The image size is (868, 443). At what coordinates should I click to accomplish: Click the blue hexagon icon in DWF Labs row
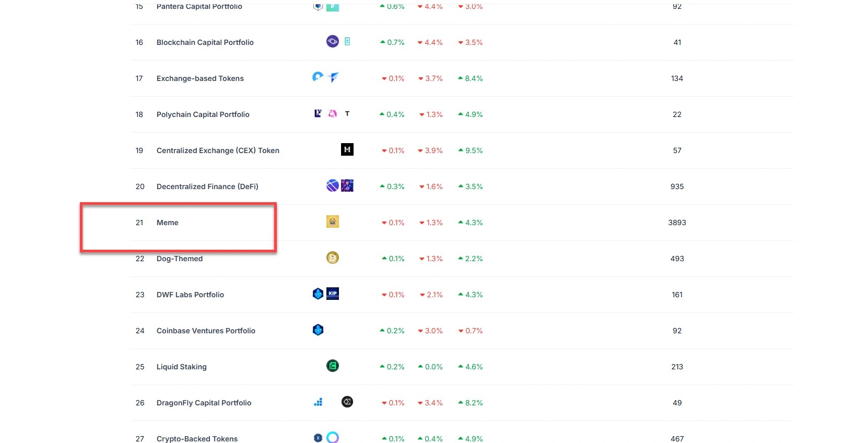pyautogui.click(x=318, y=294)
